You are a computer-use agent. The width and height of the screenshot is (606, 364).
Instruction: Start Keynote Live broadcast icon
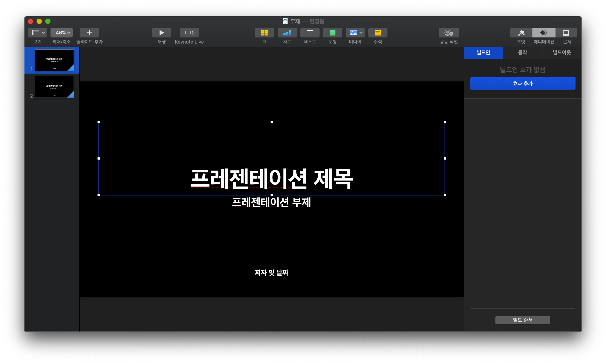pos(189,33)
